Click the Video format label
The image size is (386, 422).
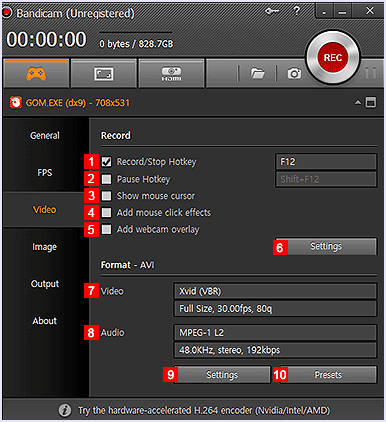pyautogui.click(x=112, y=291)
